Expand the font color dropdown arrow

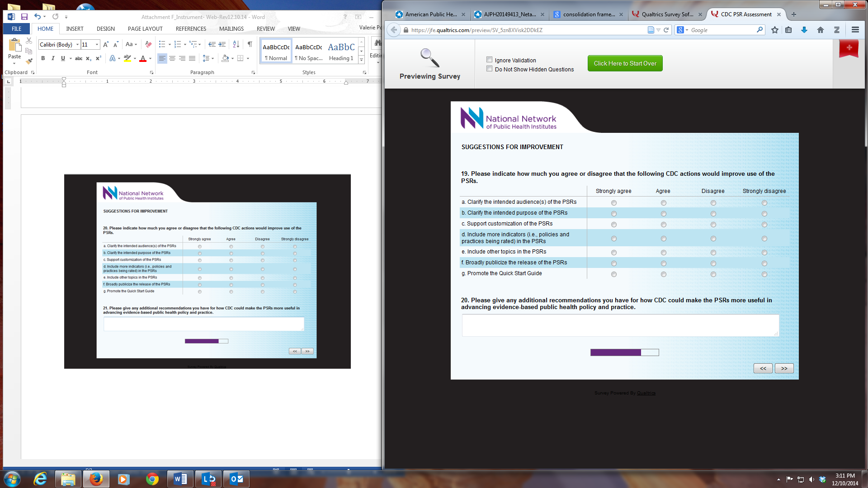tap(150, 58)
